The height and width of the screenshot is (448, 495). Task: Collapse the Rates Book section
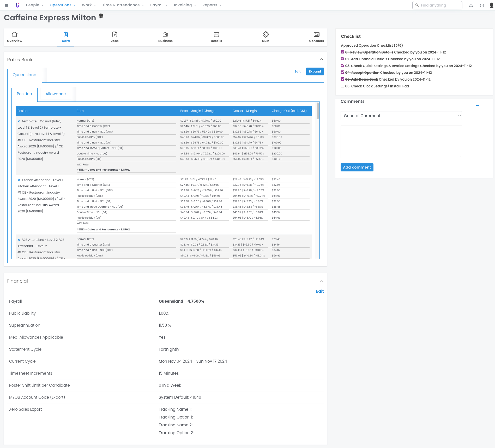pyautogui.click(x=321, y=59)
